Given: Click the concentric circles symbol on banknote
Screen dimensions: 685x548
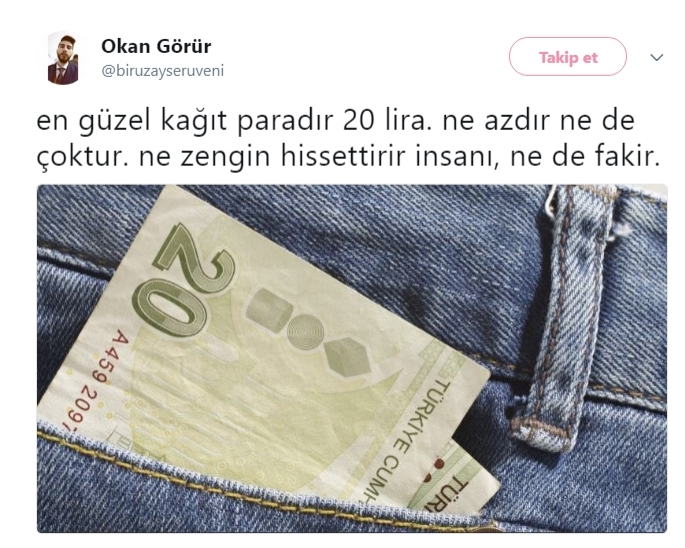Looking at the screenshot, I should click(306, 331).
